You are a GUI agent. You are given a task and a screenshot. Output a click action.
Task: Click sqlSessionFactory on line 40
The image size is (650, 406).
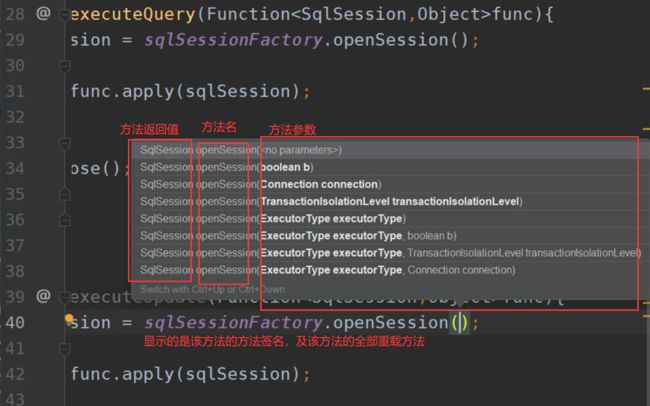point(231,322)
